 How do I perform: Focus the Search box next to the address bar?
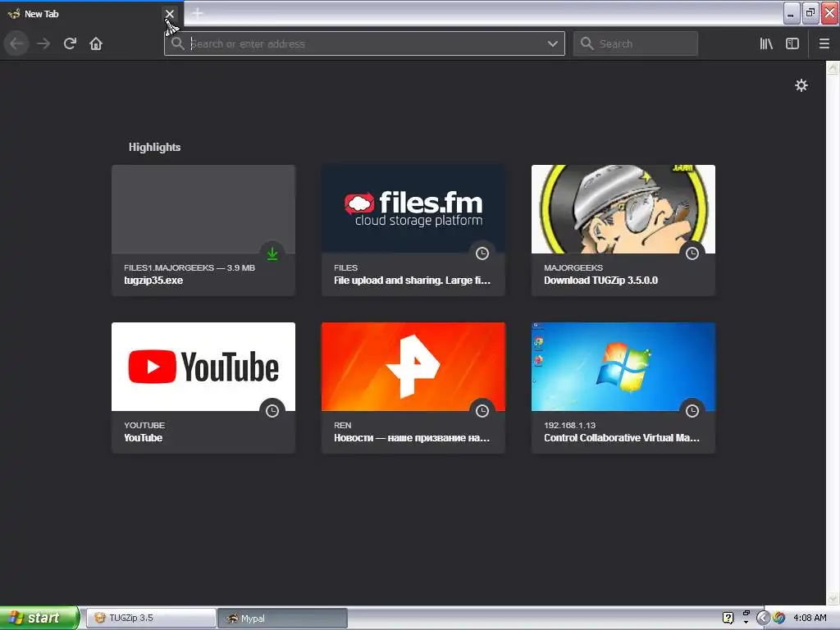636,43
